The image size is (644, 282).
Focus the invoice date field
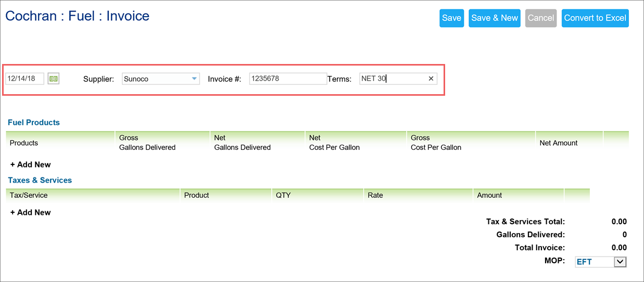[24, 79]
